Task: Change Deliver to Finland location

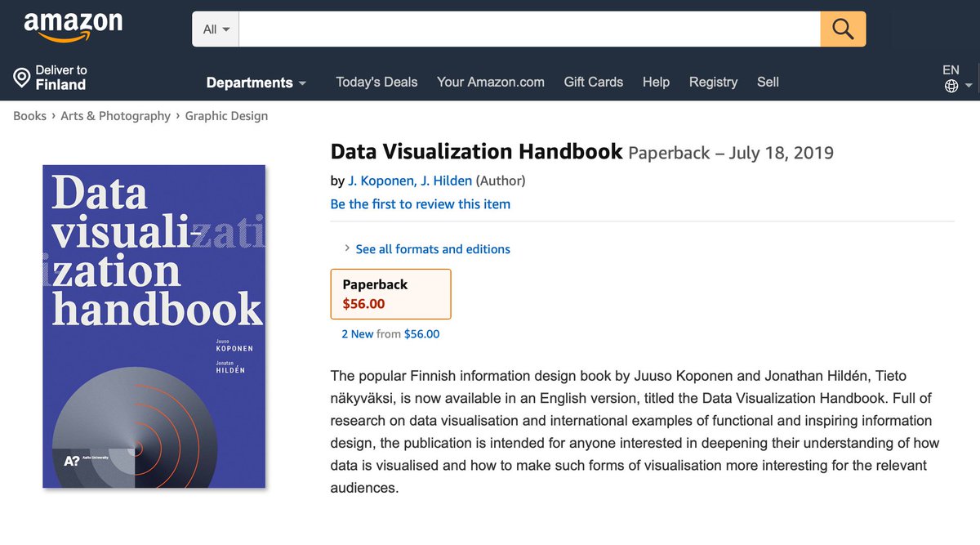Action: point(51,78)
